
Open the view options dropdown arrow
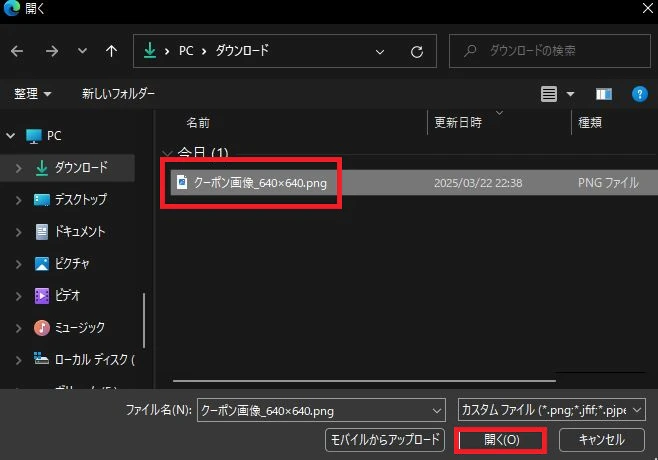click(570, 94)
